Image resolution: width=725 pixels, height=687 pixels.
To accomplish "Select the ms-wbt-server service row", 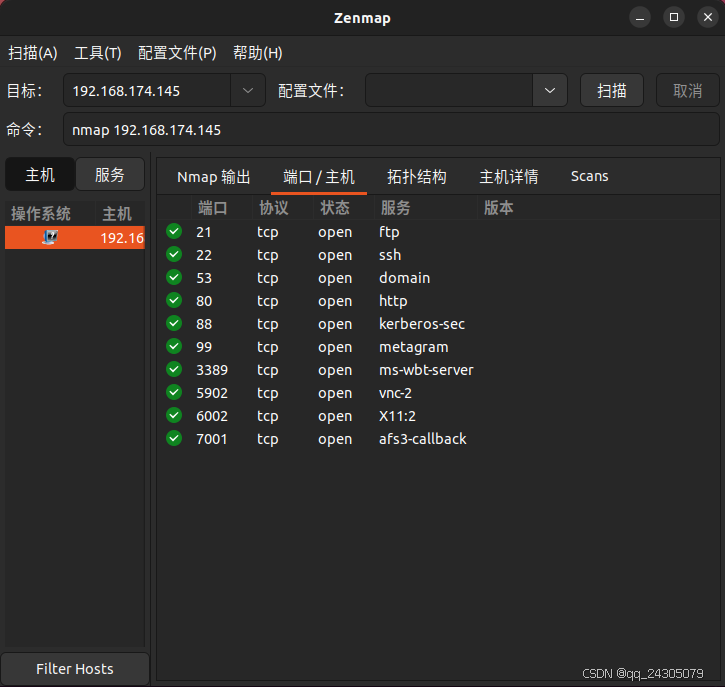I will click(x=438, y=369).
